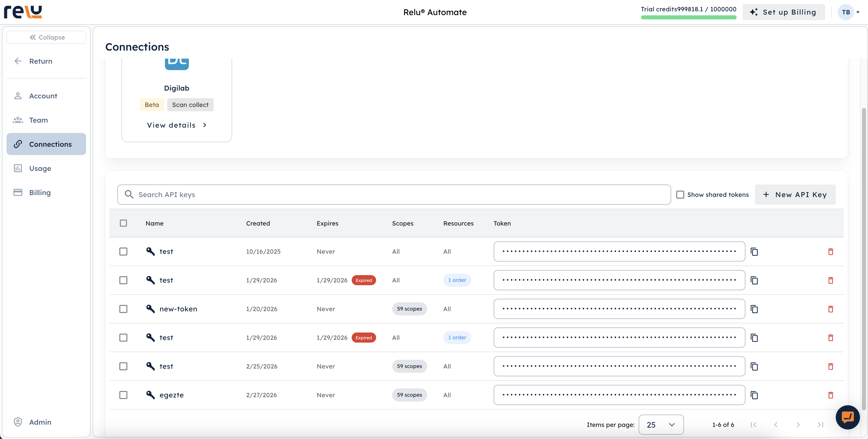Copy token for the egezte key

click(754, 395)
